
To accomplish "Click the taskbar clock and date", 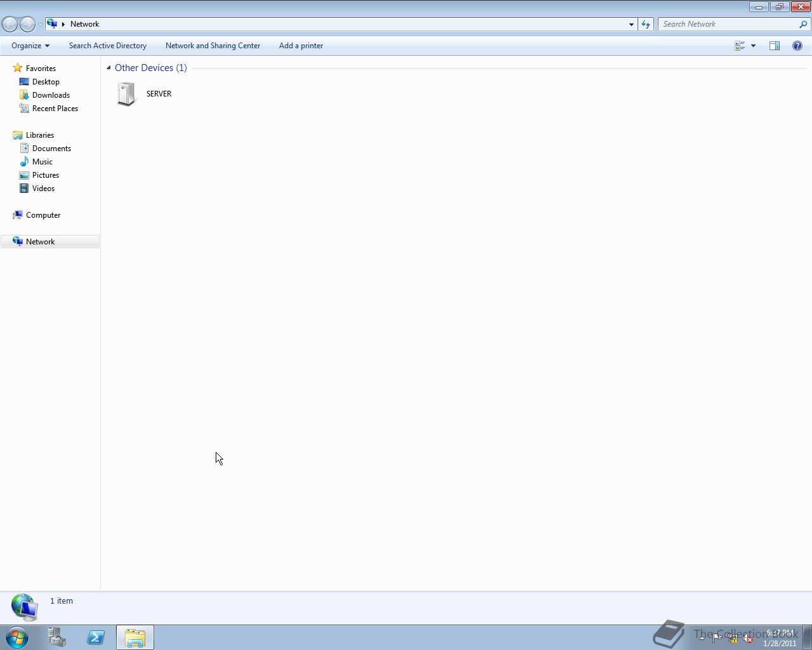I will (x=780, y=638).
